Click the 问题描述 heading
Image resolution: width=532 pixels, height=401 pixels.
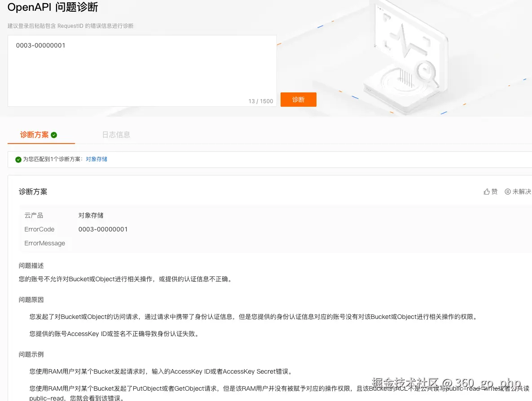(31, 266)
